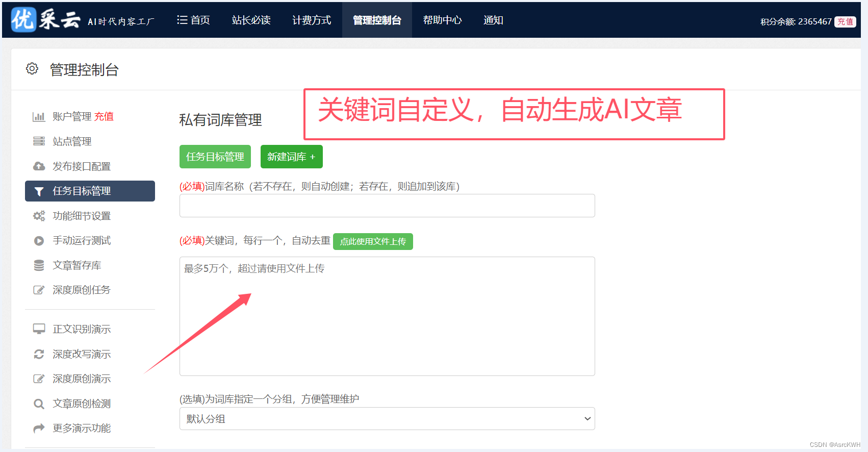This screenshot has height=452, width=868.
Task: Open the 首页 menu in top navigation
Action: click(193, 20)
